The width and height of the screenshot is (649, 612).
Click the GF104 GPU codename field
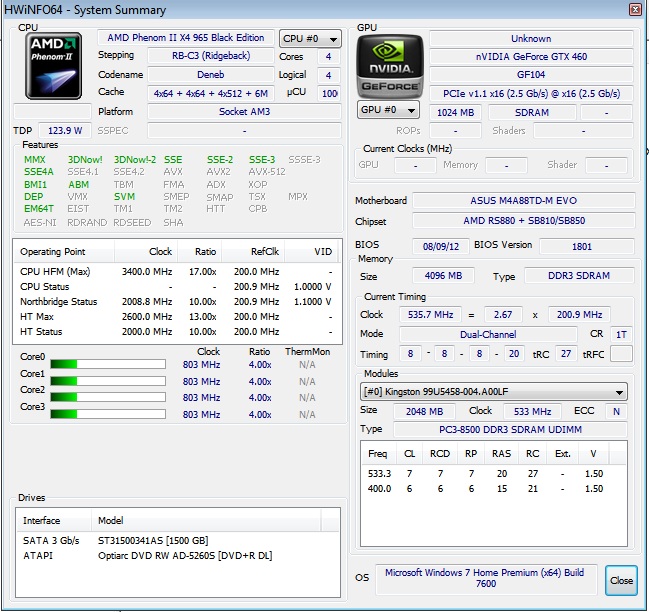pyautogui.click(x=531, y=75)
